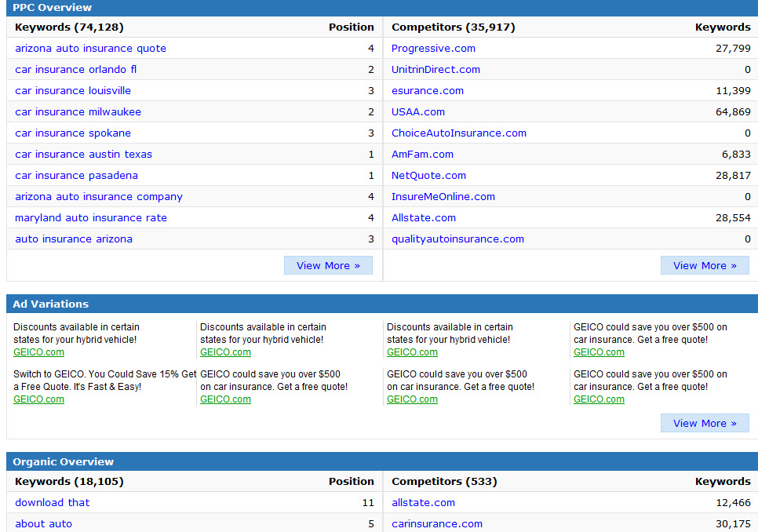
Task: Click USAA.com keyword count 64,869
Action: point(733,112)
